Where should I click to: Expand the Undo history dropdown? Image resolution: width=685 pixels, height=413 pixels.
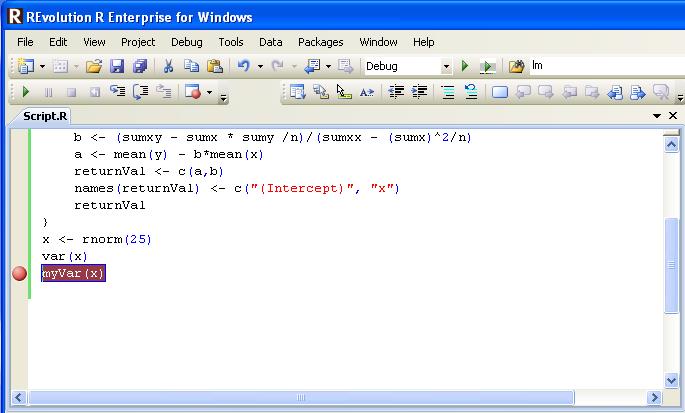(260, 66)
